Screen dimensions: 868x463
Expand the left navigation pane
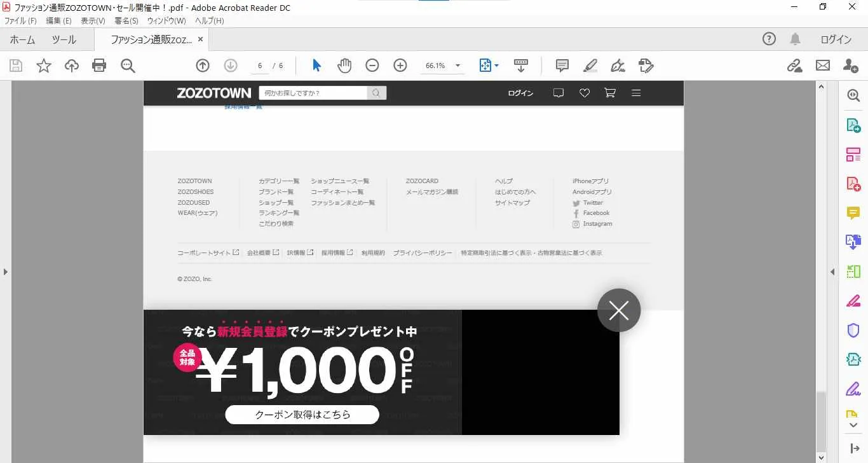[5, 272]
